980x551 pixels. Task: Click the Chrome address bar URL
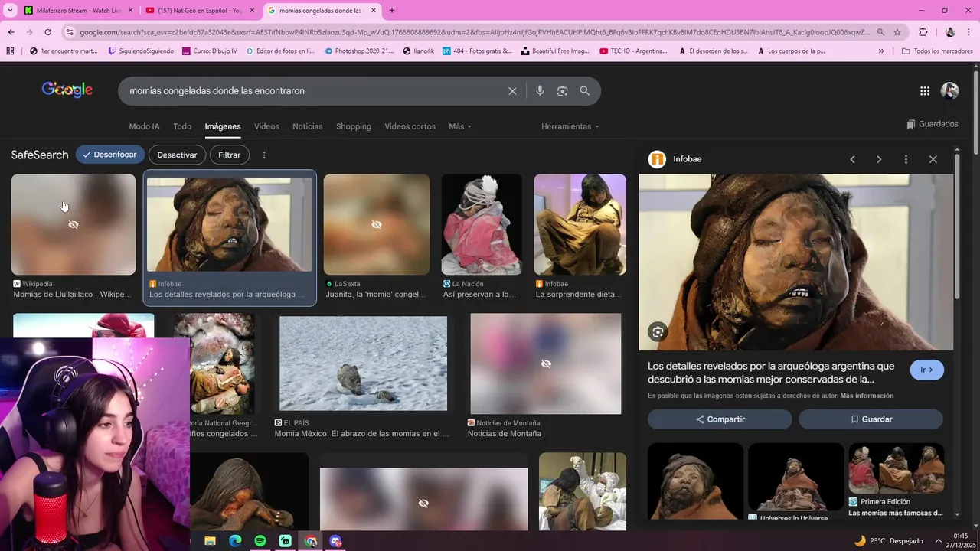click(x=475, y=32)
